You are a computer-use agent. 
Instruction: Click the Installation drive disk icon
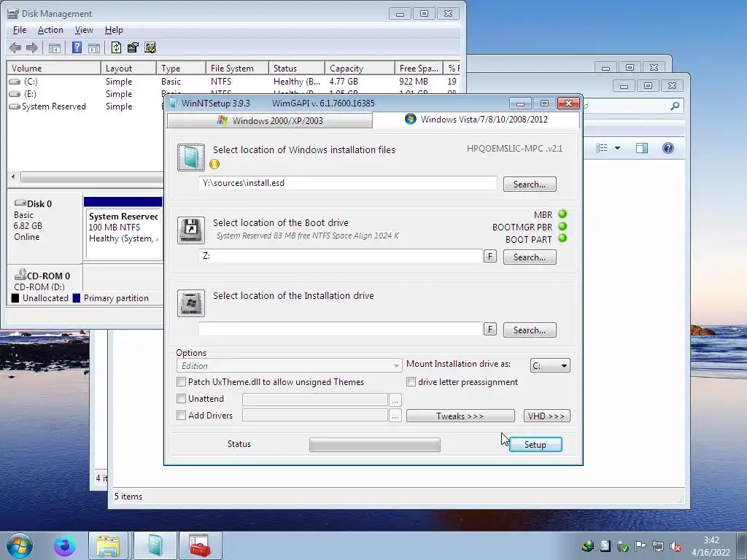(191, 303)
